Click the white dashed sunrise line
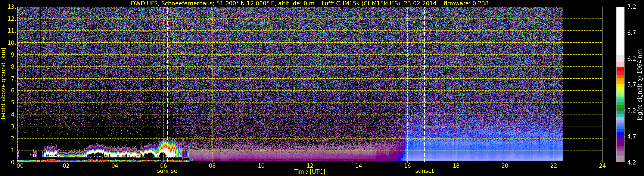This screenshot has height=176, width=644. 167,85
